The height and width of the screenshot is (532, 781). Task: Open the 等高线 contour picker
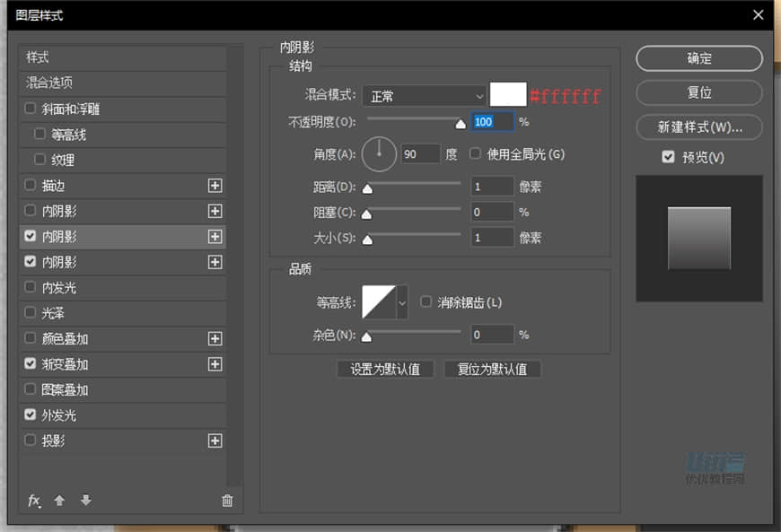coord(383,302)
